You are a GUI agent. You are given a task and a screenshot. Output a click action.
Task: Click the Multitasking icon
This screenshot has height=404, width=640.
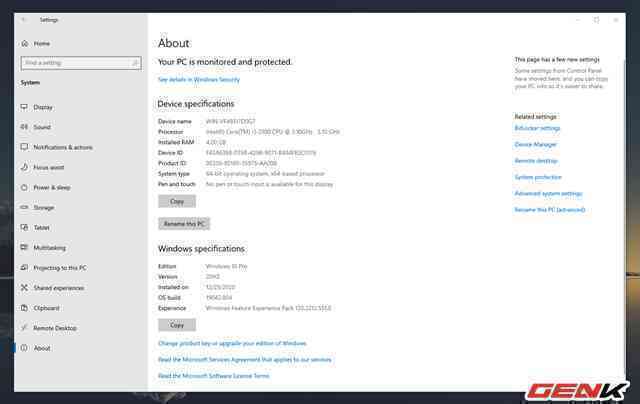click(24, 247)
